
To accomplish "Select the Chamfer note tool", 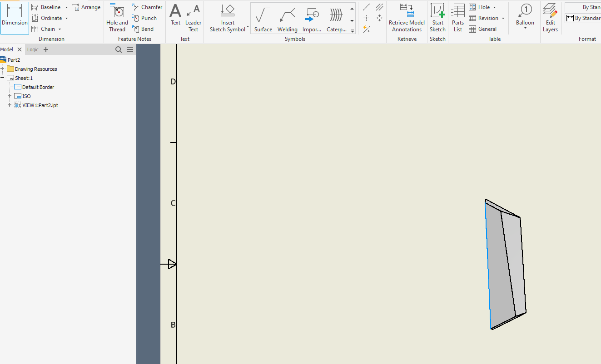I will [146, 7].
